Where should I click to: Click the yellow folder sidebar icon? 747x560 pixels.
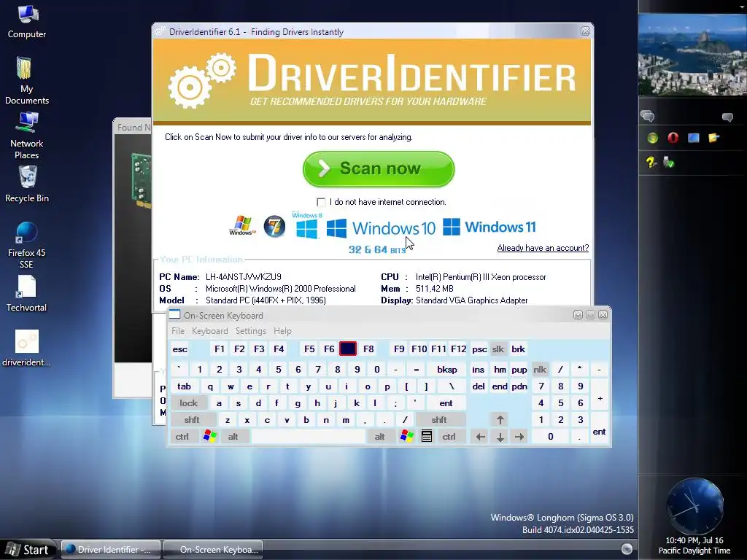coord(713,138)
